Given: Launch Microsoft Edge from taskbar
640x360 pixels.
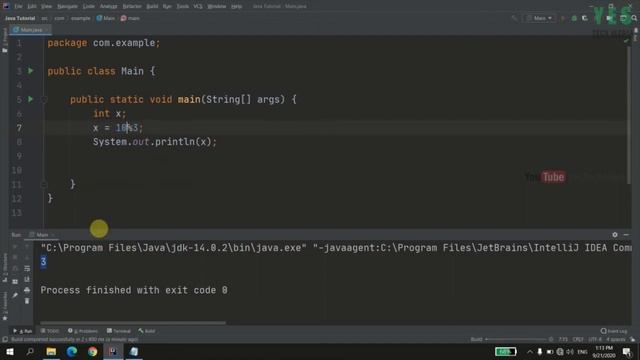Looking at the screenshot, I should coord(72,351).
